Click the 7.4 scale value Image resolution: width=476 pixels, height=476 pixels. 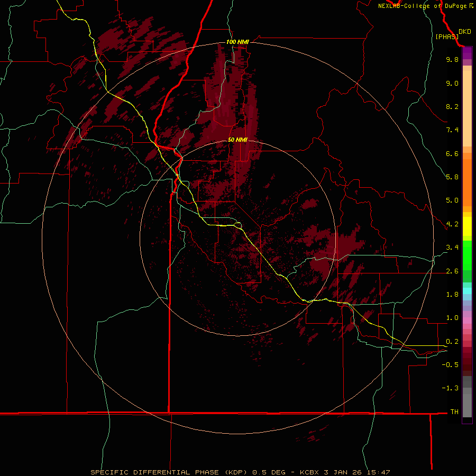[452, 130]
